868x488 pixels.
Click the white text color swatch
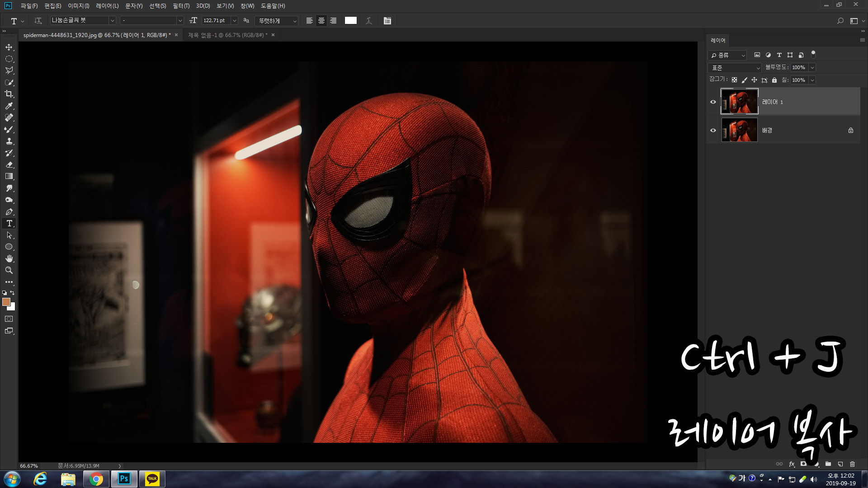[350, 21]
